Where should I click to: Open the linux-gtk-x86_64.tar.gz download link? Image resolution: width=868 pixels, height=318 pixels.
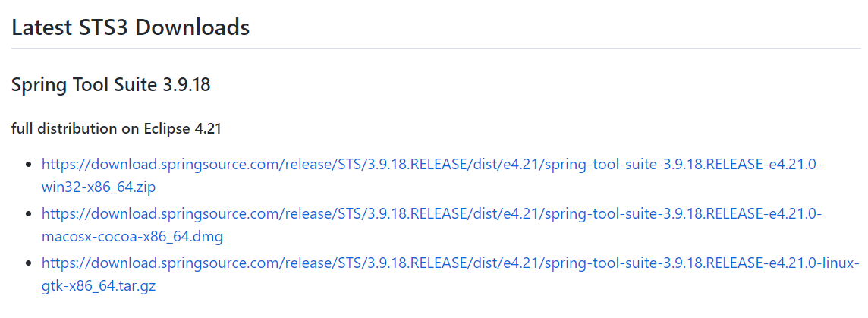[451, 263]
